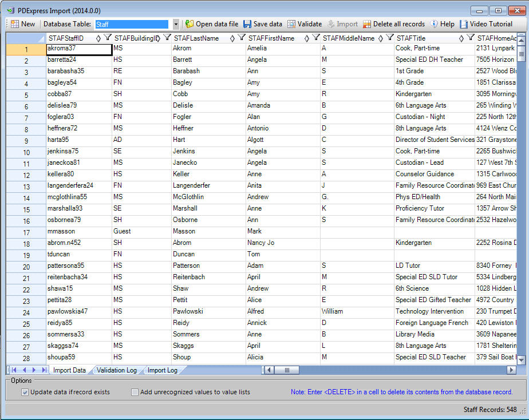Switch to the Import Data tab
This screenshot has width=529, height=420.
coord(69,370)
